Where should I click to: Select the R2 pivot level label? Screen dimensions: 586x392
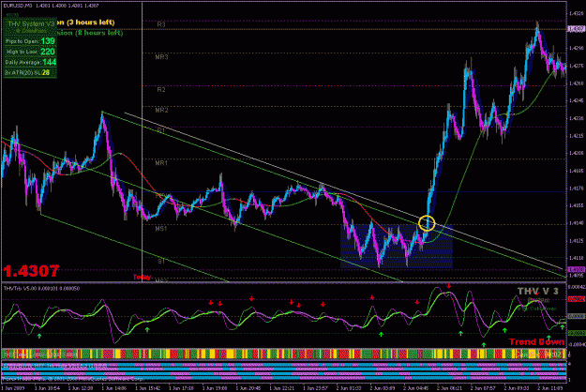(161, 90)
